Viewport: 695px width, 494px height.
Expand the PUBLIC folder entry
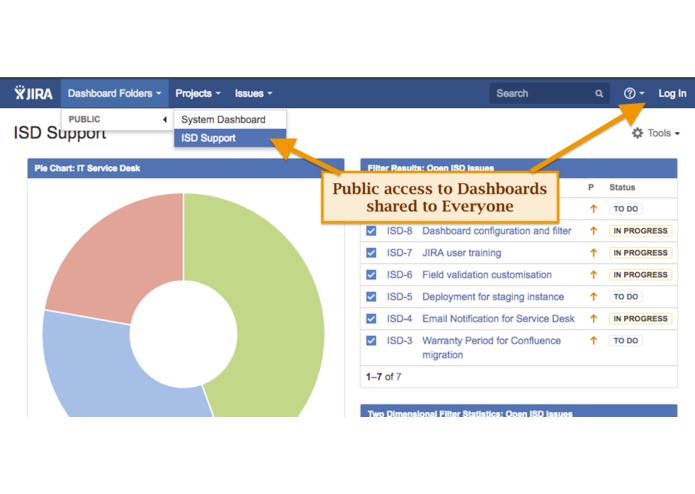[117, 119]
